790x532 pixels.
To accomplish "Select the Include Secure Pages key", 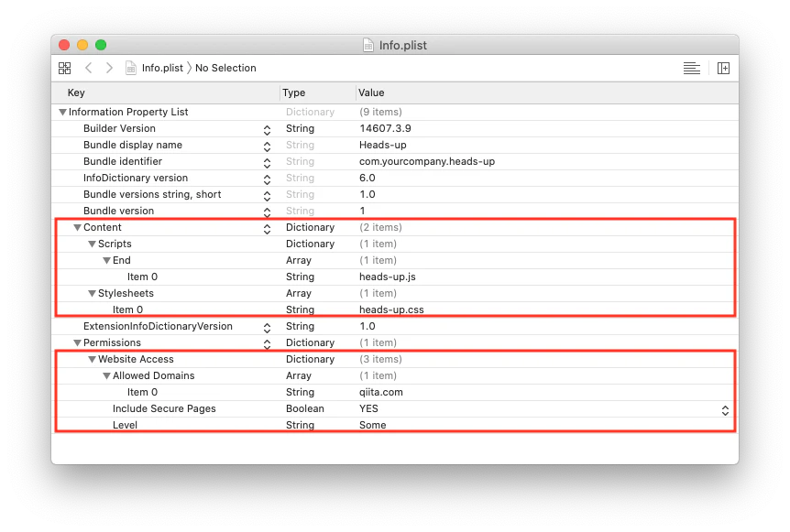I will (164, 408).
